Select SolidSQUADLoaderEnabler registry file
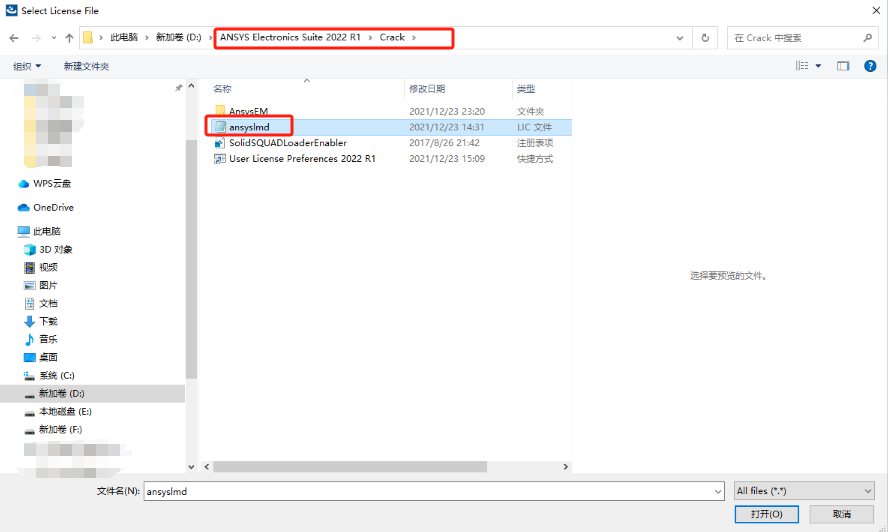888x532 pixels. coord(288,143)
